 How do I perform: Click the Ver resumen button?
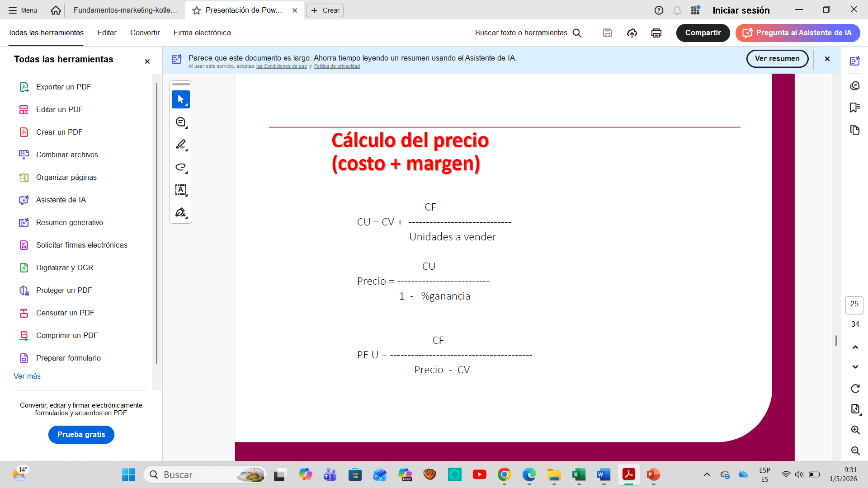coord(777,59)
